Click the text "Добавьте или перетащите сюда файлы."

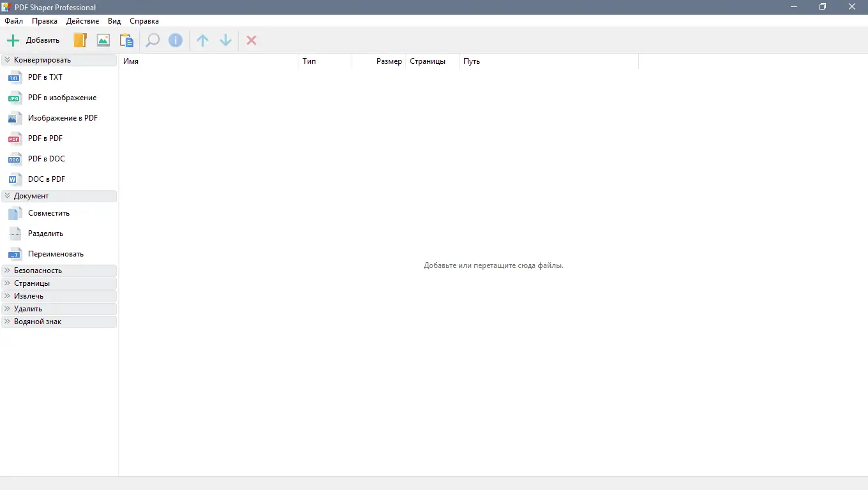coord(493,265)
